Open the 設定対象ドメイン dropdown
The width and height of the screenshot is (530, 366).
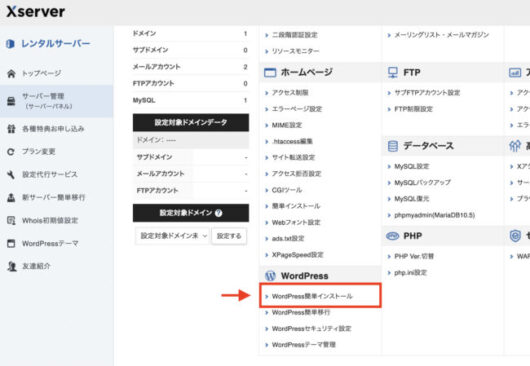(172, 236)
